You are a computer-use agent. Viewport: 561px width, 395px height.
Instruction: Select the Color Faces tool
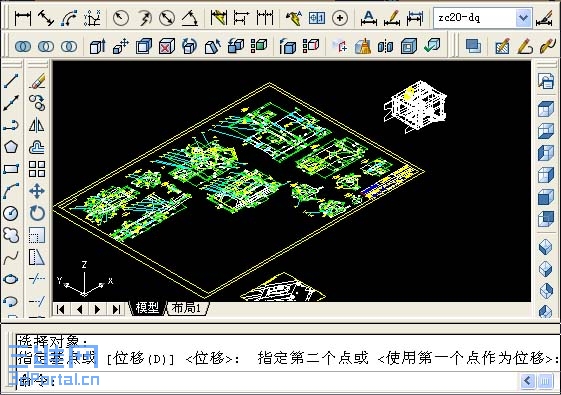pos(259,46)
